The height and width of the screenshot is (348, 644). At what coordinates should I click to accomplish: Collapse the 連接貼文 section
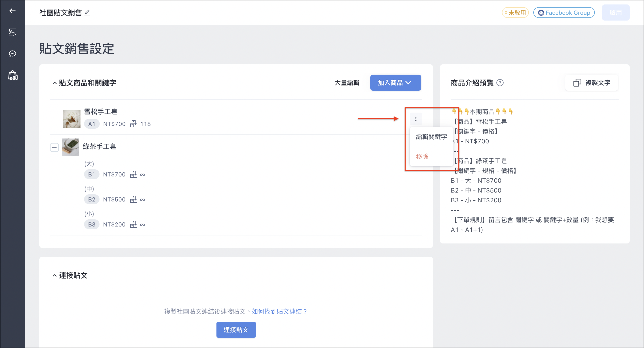click(54, 275)
